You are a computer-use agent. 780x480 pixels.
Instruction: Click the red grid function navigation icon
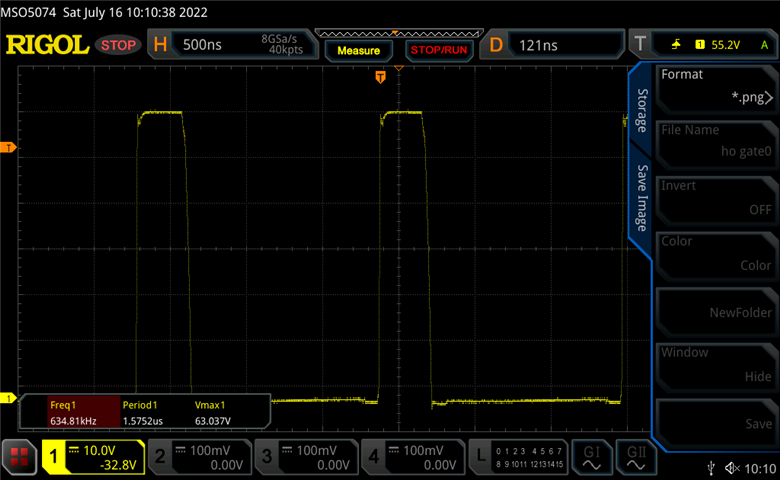19,457
